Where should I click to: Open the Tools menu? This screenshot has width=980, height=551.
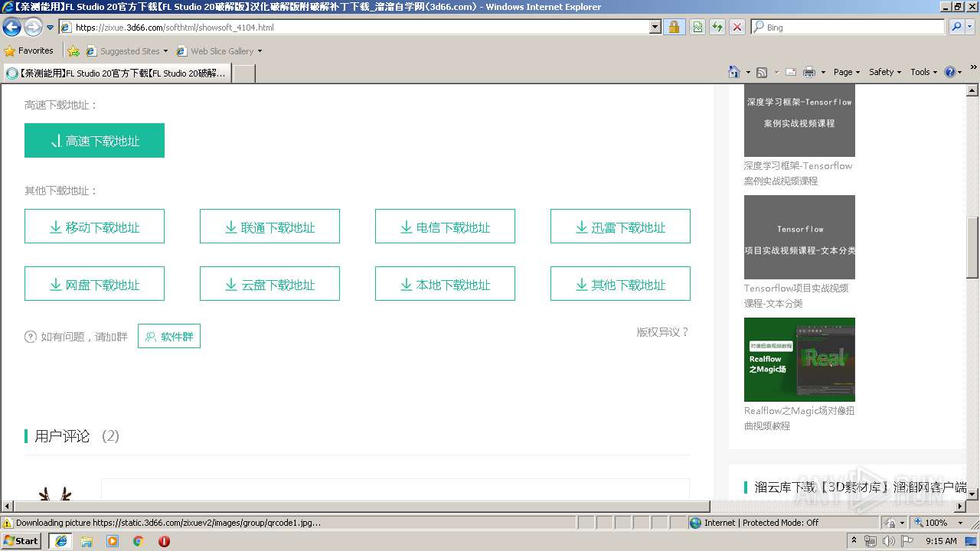pos(924,72)
